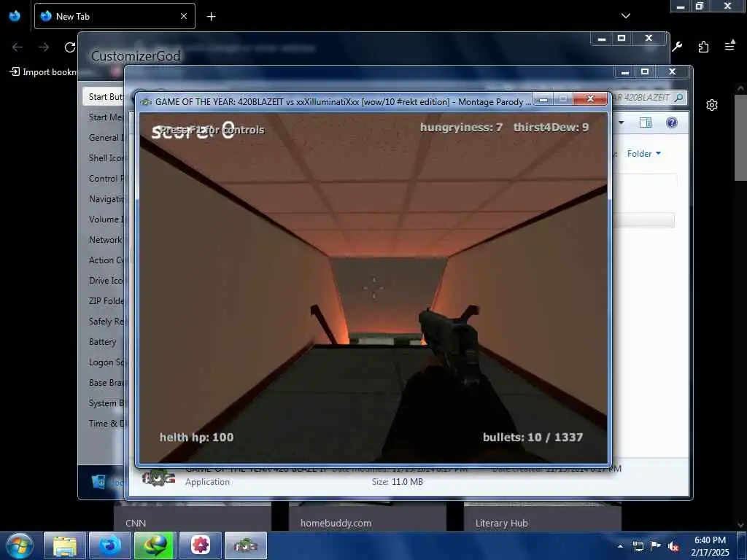This screenshot has width=747, height=560.
Task: Go back using Firefox's back arrow
Action: tap(18, 47)
